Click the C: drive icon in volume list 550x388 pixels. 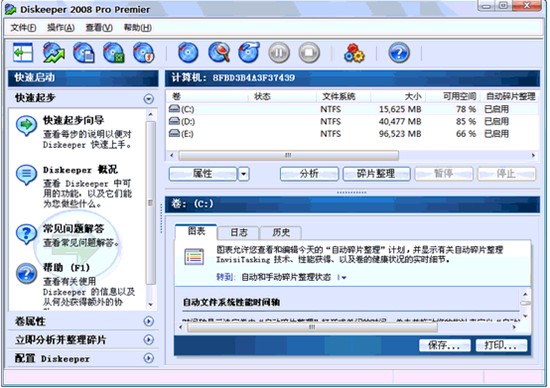click(174, 109)
